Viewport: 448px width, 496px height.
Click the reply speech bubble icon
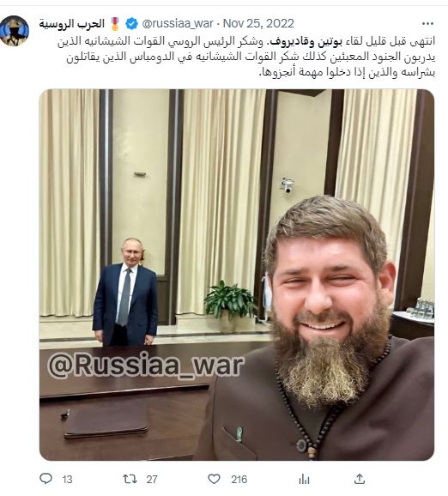click(45, 478)
